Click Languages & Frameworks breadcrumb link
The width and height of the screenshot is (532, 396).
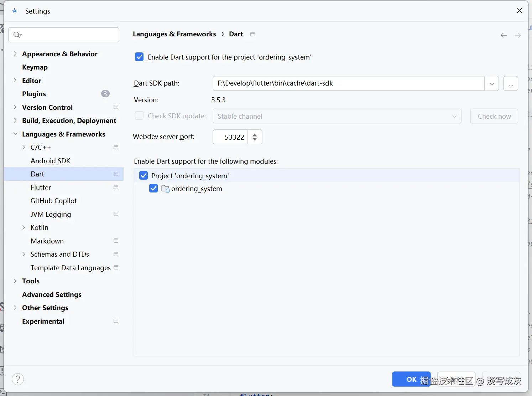click(174, 34)
